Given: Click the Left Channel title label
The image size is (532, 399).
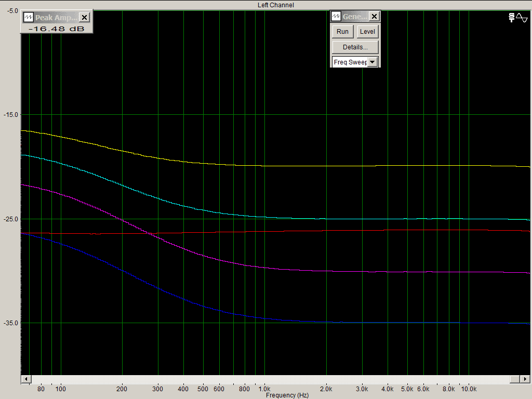Looking at the screenshot, I should pyautogui.click(x=276, y=5).
